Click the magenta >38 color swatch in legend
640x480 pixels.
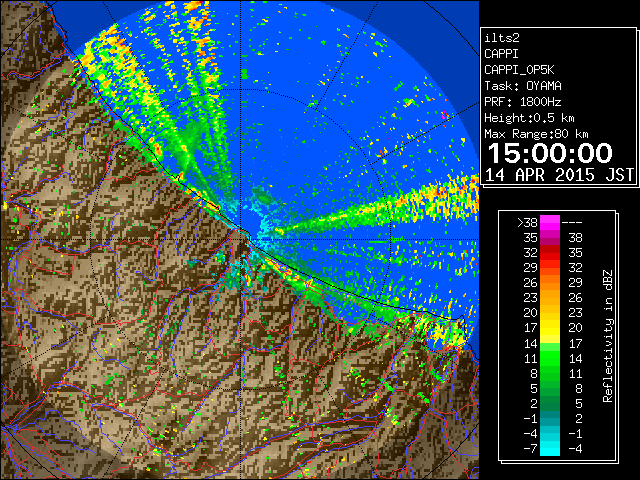550,222
